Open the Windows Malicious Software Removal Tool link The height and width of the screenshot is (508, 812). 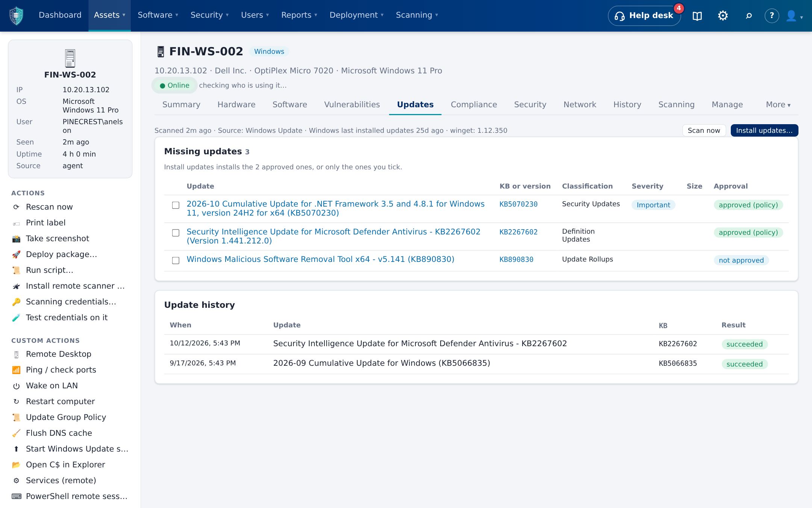(x=320, y=259)
